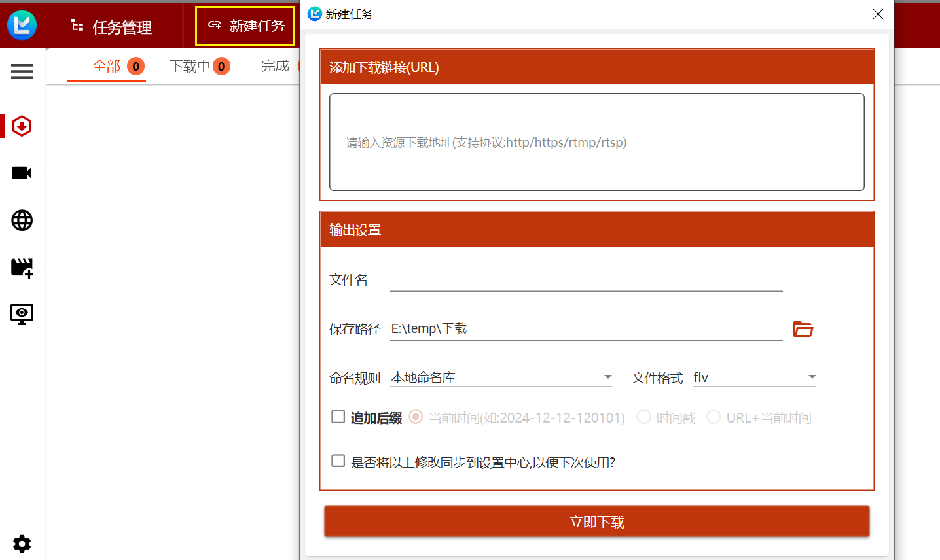Enable the 追加后缀 checkbox
This screenshot has width=940, height=560.
(x=338, y=417)
